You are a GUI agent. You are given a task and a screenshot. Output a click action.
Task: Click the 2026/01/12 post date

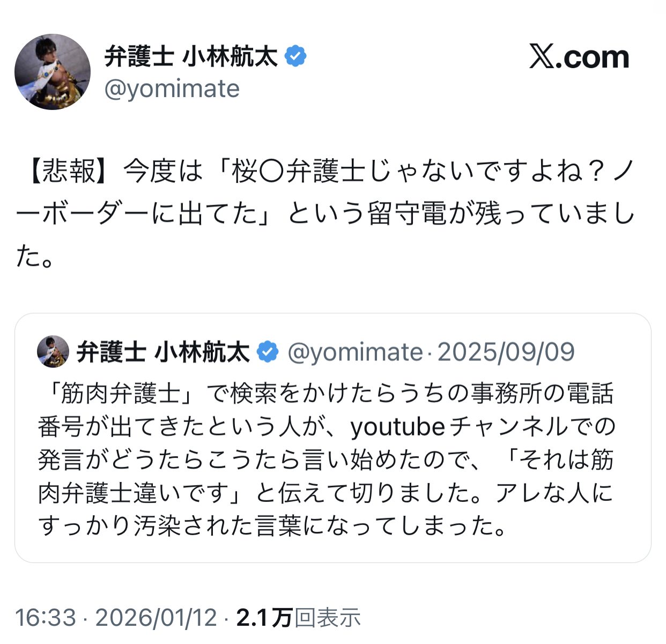point(156,618)
